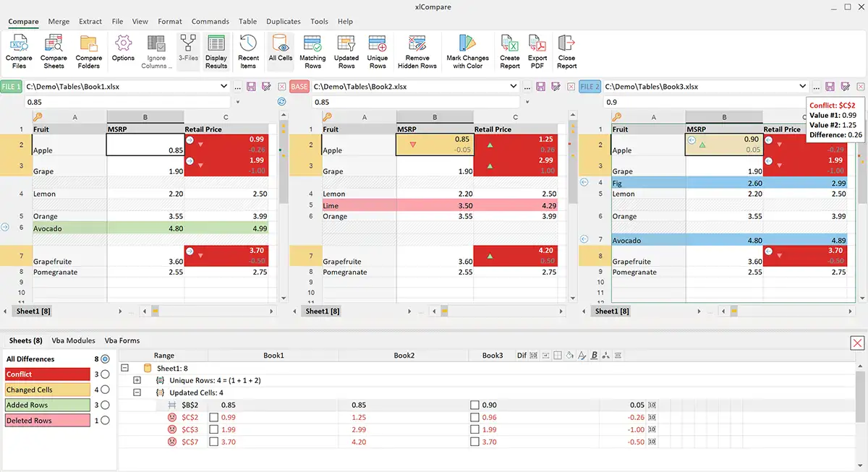868x472 pixels.
Task: Click the Create Report button
Action: point(509,51)
